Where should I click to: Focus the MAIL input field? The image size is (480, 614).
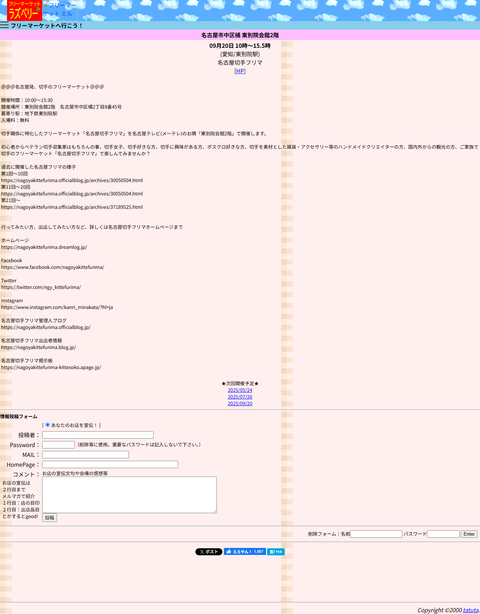pos(85,454)
